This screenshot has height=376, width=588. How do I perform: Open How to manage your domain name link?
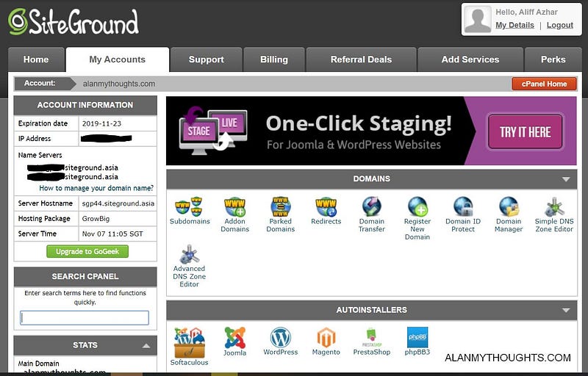click(96, 188)
